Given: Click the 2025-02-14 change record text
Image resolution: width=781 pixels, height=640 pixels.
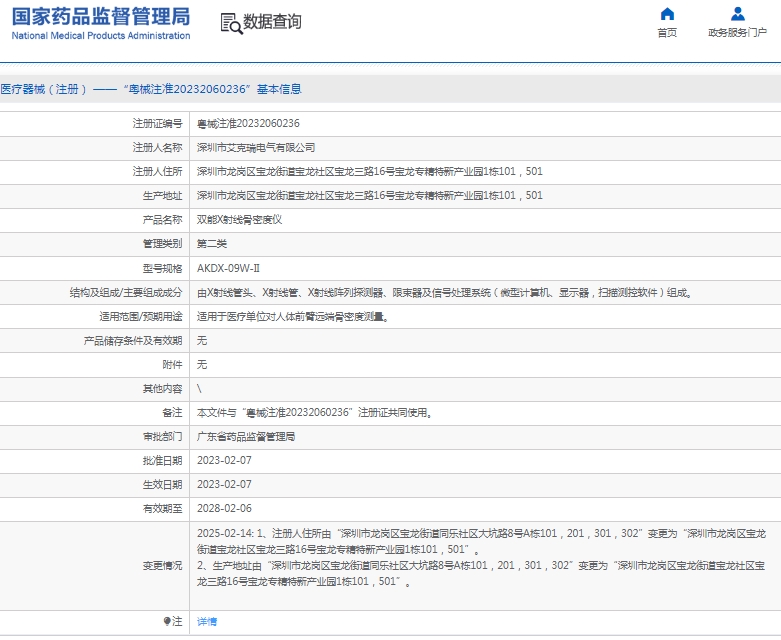Looking at the screenshot, I should 481,541.
